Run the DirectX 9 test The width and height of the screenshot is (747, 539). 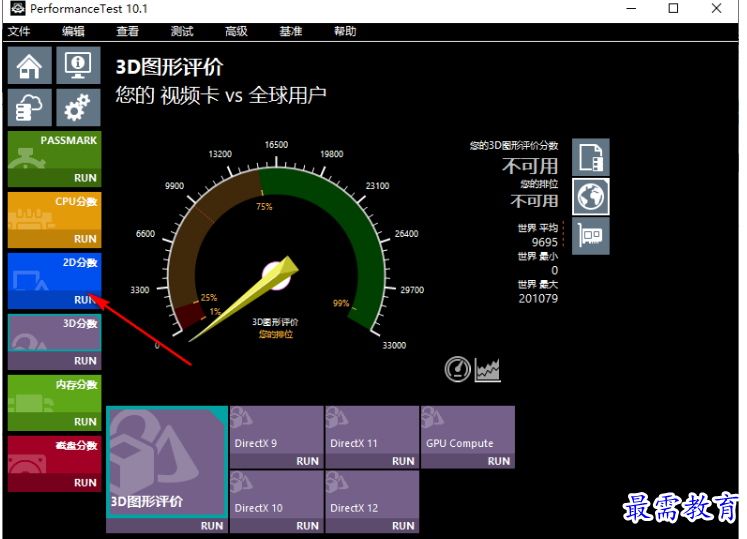coord(307,461)
